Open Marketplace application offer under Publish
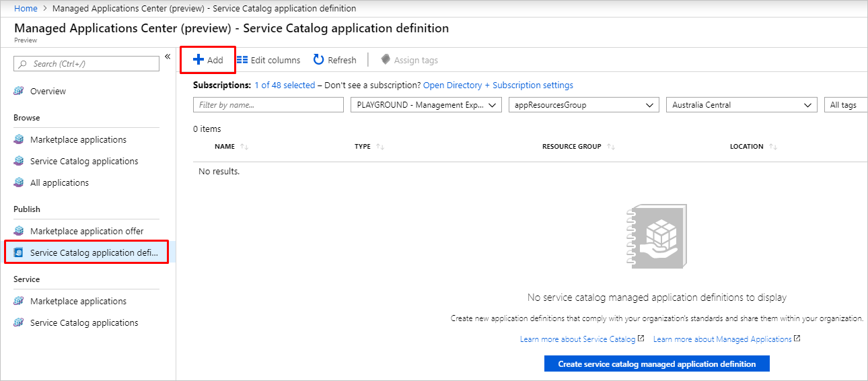This screenshot has height=381, width=868. [x=87, y=231]
